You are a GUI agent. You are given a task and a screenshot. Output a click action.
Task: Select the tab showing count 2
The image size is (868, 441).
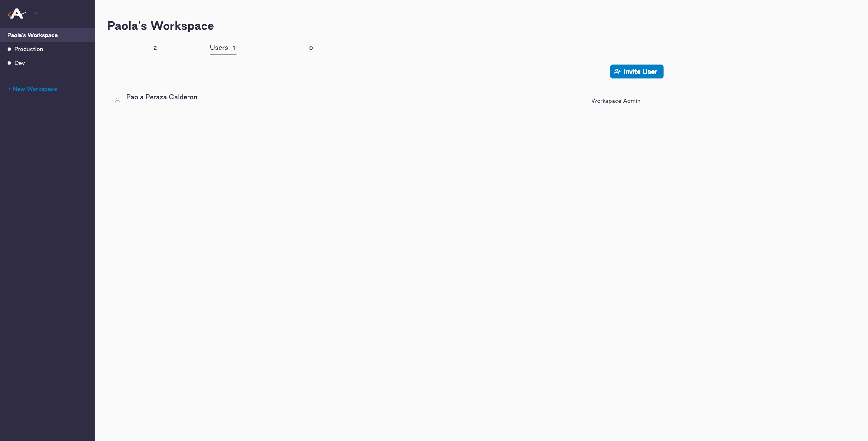point(155,48)
